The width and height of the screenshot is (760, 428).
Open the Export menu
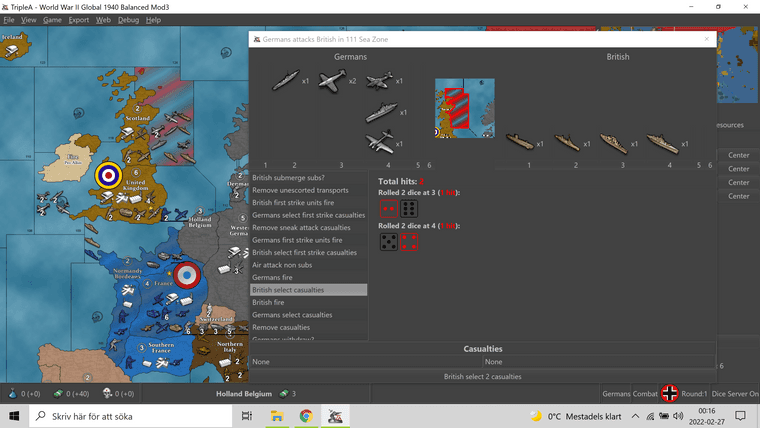[x=78, y=20]
